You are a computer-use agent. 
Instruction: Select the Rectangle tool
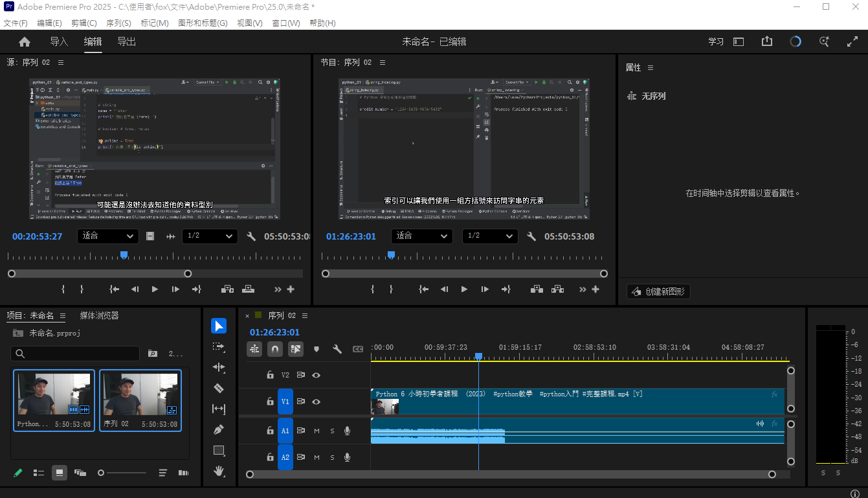(219, 450)
